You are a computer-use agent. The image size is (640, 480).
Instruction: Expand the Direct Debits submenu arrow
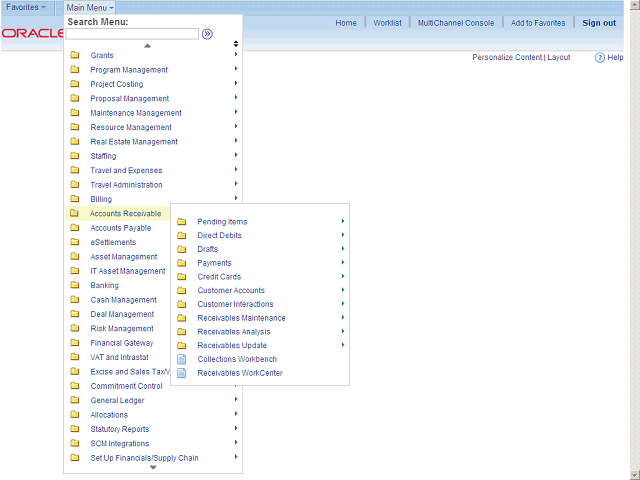[342, 235]
